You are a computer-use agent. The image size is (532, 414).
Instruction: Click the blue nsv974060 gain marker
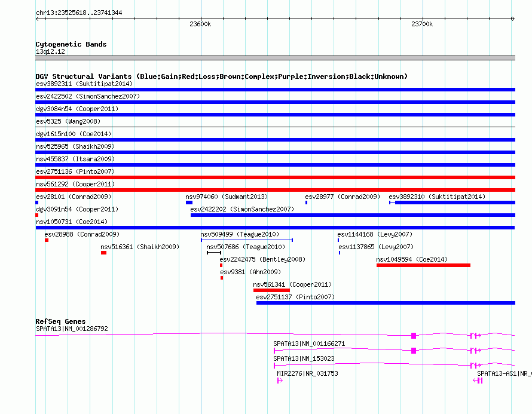click(x=189, y=203)
